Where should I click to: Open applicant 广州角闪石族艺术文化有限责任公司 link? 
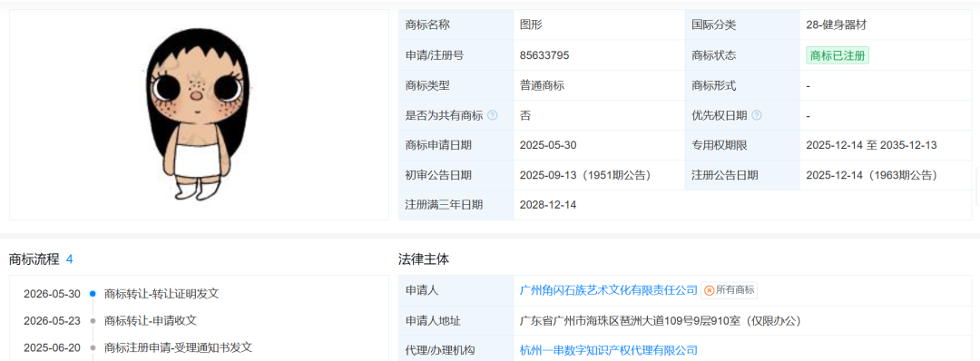[x=609, y=290]
